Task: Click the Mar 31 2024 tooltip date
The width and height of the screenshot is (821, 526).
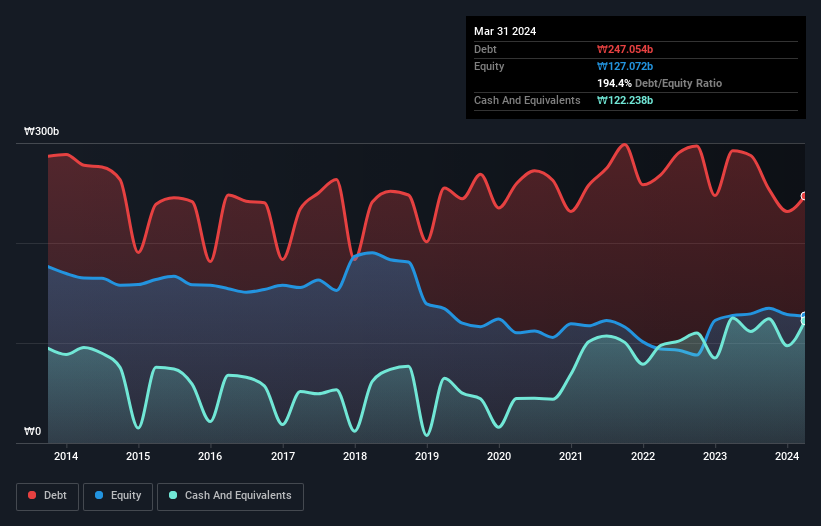Action: pyautogui.click(x=505, y=31)
